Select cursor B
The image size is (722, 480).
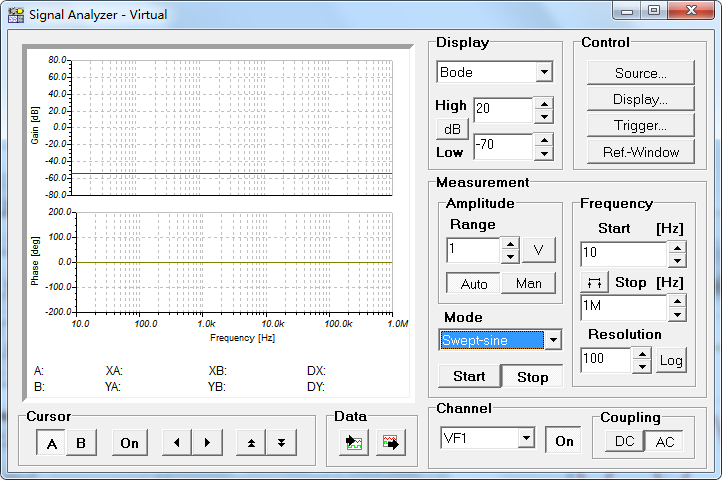(81, 443)
